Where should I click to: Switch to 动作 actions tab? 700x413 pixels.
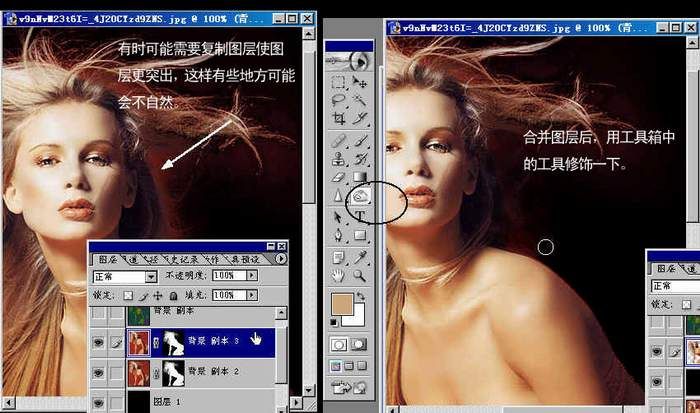pyautogui.click(x=213, y=259)
